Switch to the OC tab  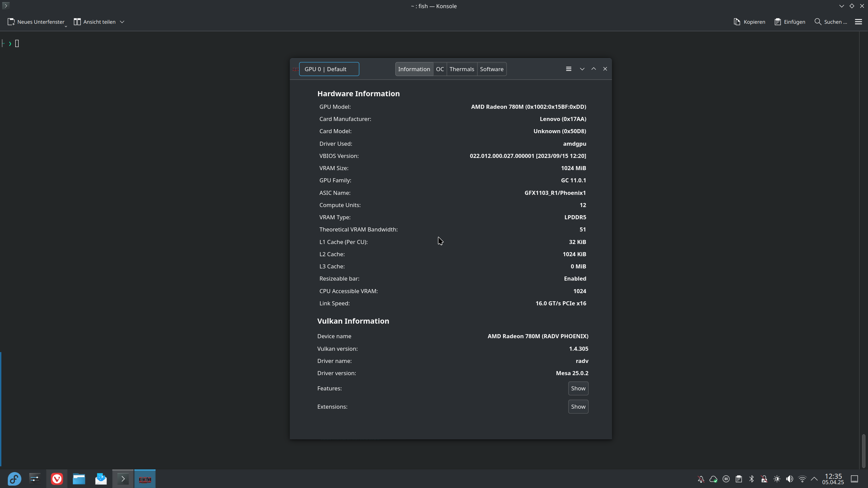[x=440, y=69]
